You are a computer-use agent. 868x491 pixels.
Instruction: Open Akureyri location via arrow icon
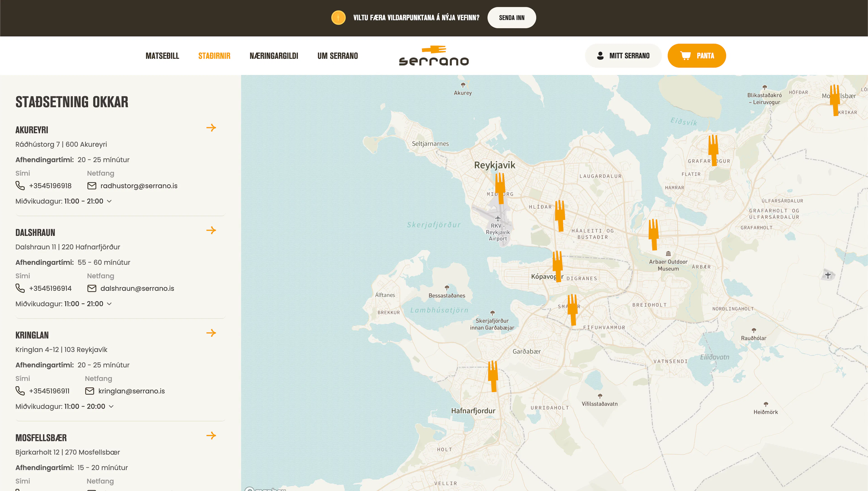tap(211, 128)
